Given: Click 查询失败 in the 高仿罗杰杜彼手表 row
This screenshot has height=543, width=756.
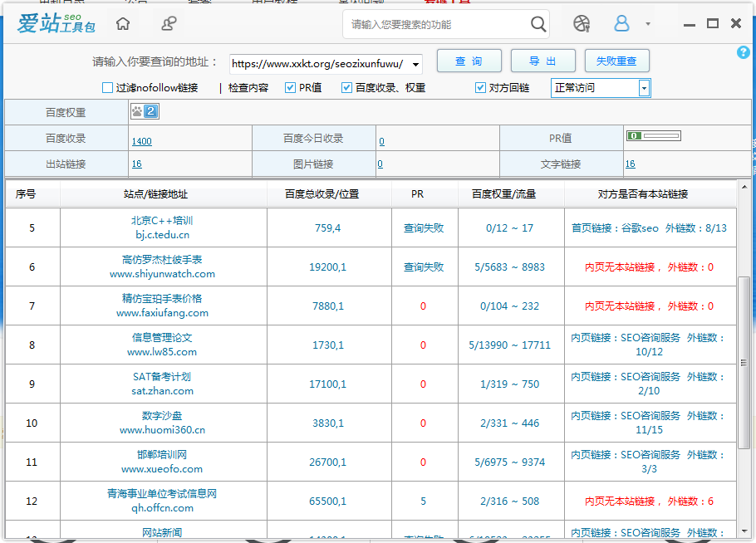Looking at the screenshot, I should coord(424,267).
